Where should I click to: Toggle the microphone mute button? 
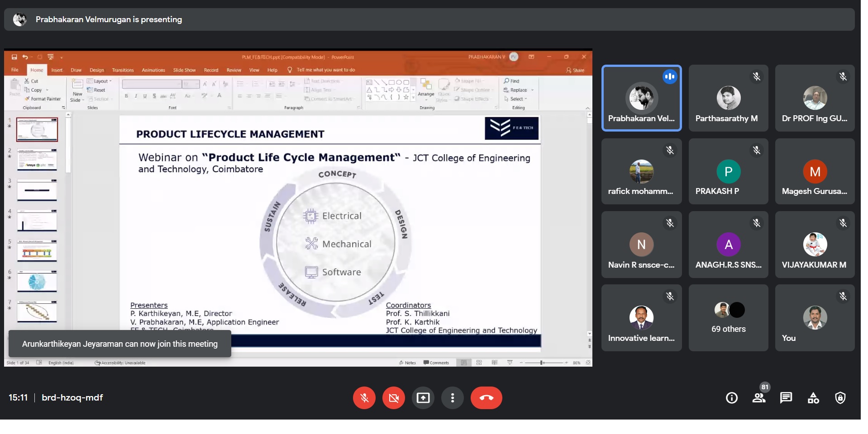pyautogui.click(x=364, y=398)
